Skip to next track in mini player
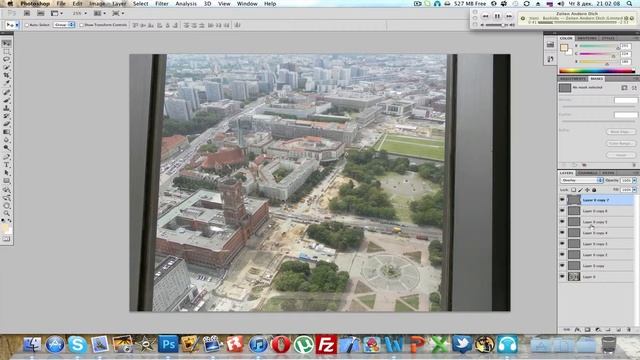The image size is (640, 360). [509, 16]
